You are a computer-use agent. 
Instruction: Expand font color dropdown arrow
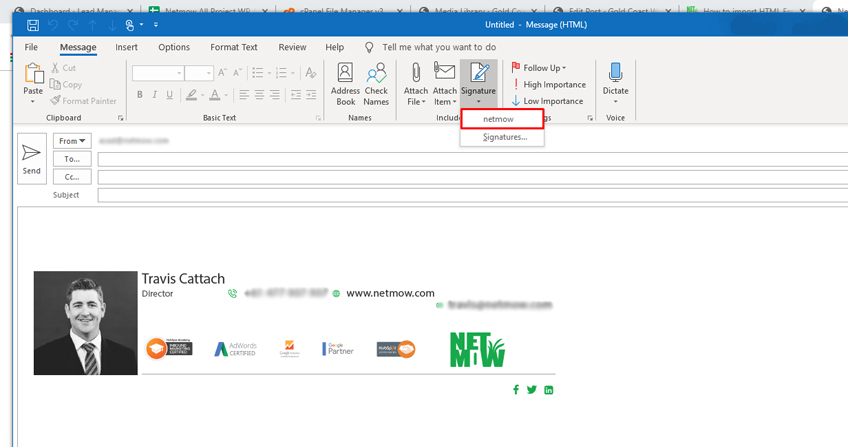226,96
